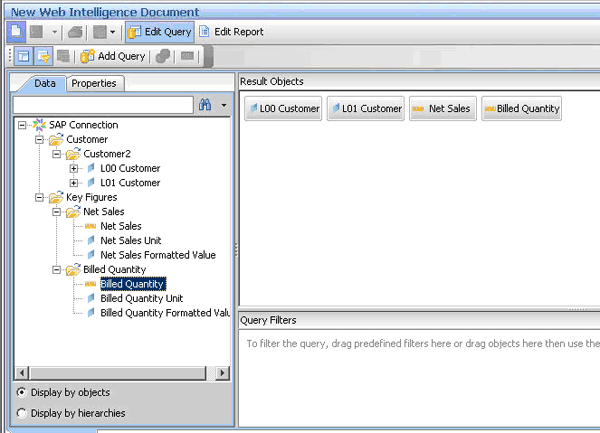Click the Net Sales measure icon in tree
Image resolution: width=600 pixels, height=433 pixels.
tap(90, 227)
